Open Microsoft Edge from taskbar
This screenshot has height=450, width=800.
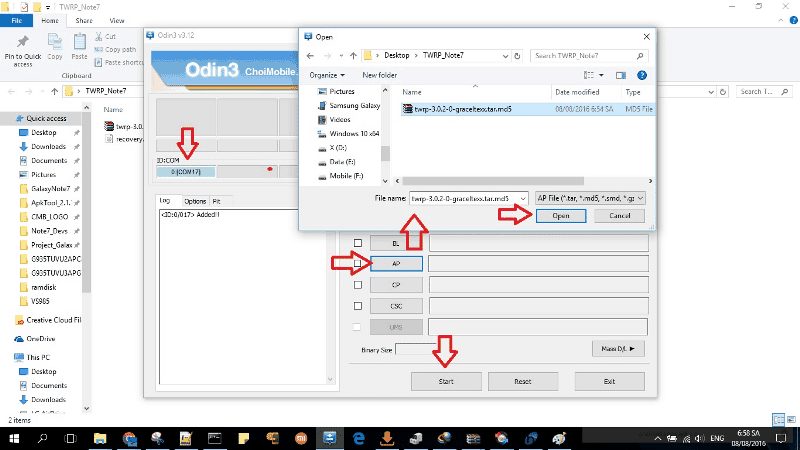click(x=359, y=438)
